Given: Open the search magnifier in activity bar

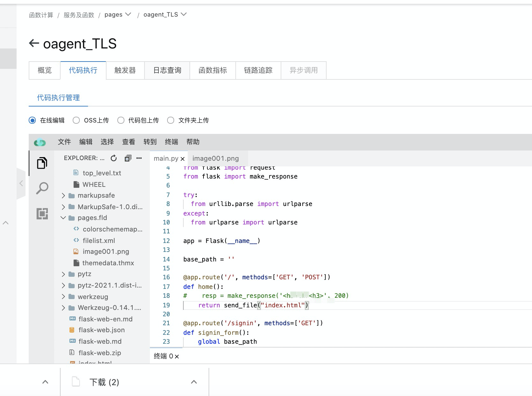Looking at the screenshot, I should 42,188.
